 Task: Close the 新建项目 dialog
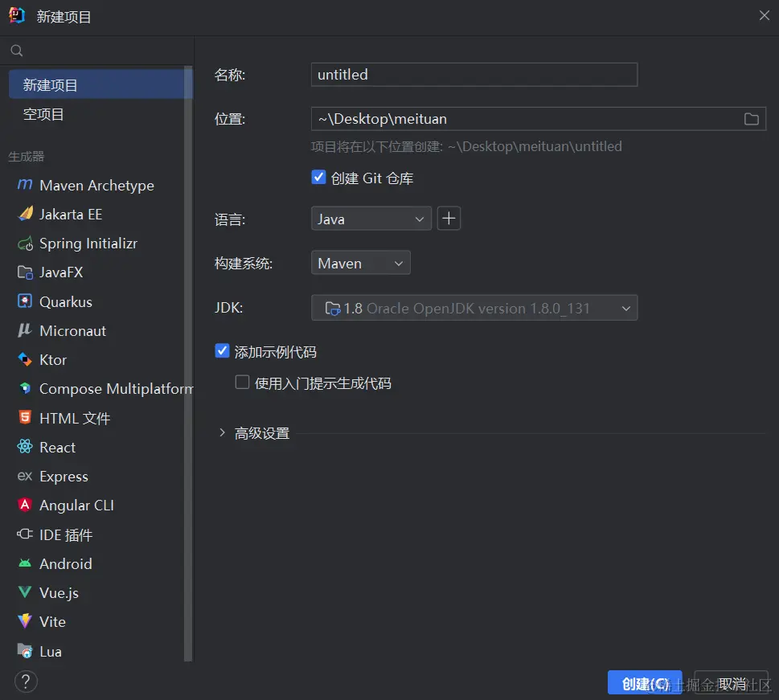[764, 16]
